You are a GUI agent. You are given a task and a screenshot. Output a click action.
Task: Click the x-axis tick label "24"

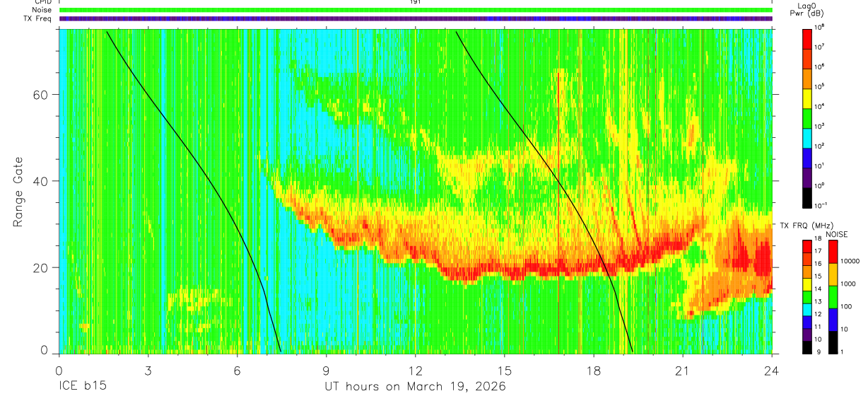[x=772, y=371]
